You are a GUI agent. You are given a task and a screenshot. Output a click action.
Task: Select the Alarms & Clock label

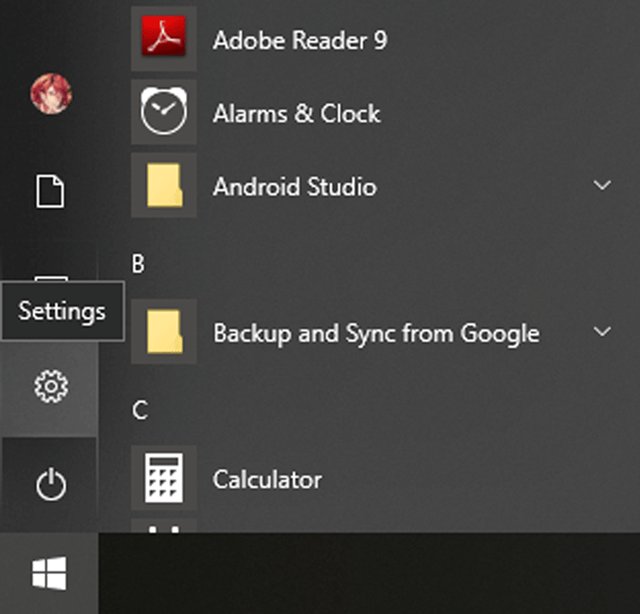click(x=297, y=113)
